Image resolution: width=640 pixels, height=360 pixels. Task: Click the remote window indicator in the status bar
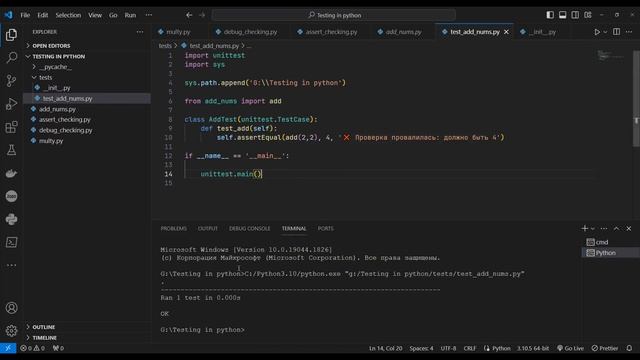(x=8, y=348)
